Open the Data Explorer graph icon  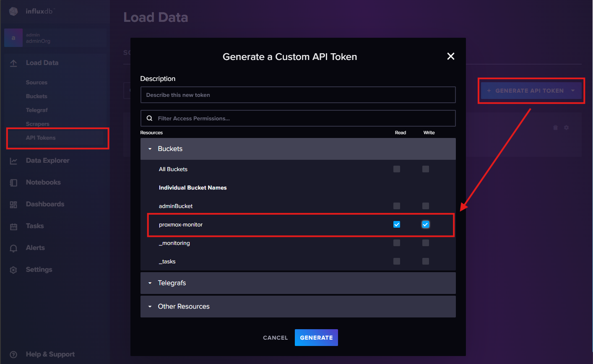13,161
